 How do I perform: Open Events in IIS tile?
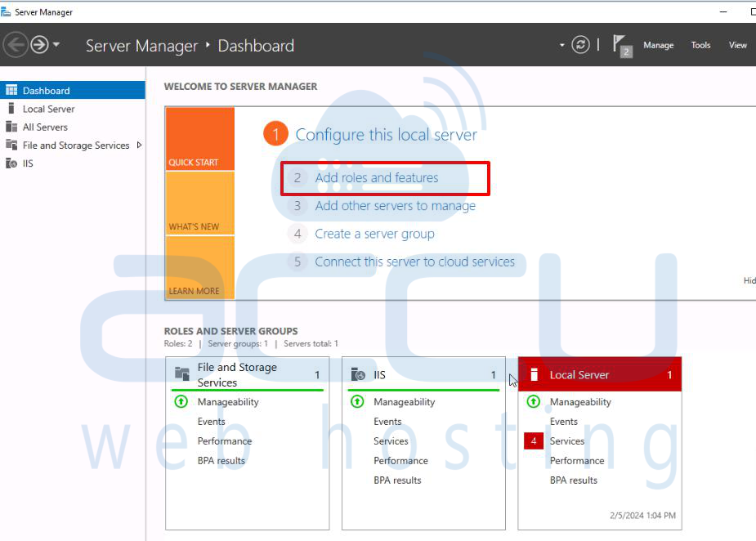pos(387,422)
